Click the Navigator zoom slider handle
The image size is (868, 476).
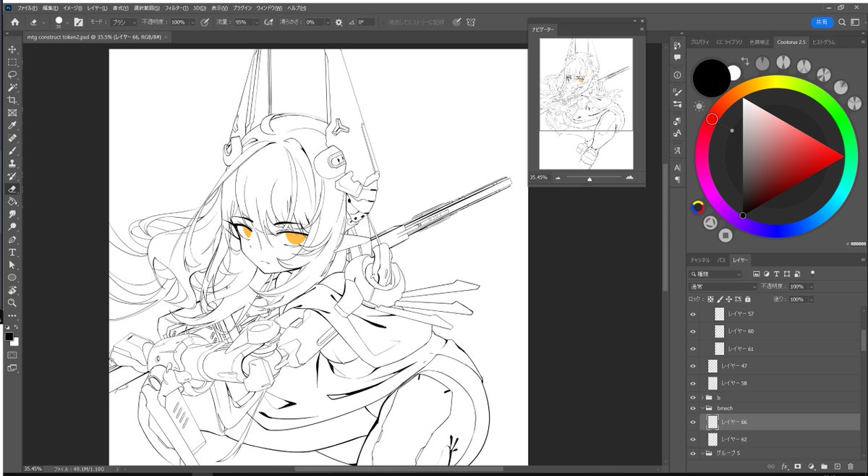tap(590, 178)
